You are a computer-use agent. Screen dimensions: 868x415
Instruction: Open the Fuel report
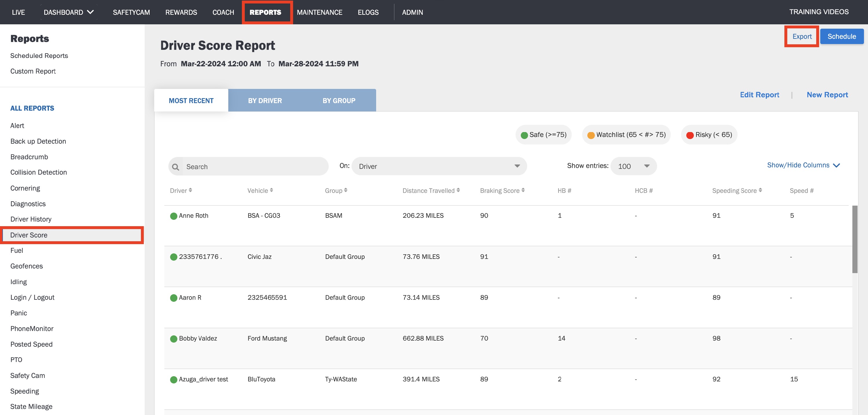pos(17,250)
